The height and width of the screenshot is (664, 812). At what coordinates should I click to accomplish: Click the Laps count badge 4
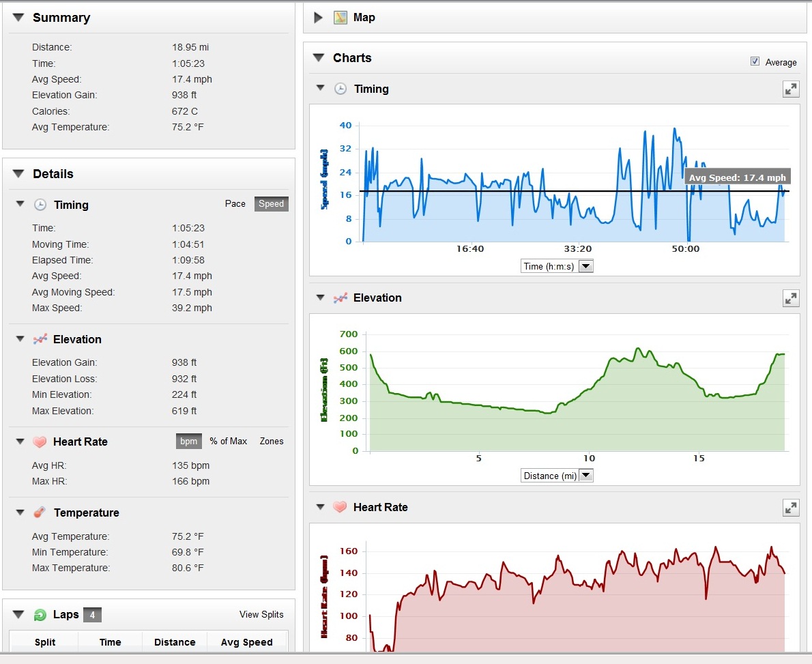point(92,615)
